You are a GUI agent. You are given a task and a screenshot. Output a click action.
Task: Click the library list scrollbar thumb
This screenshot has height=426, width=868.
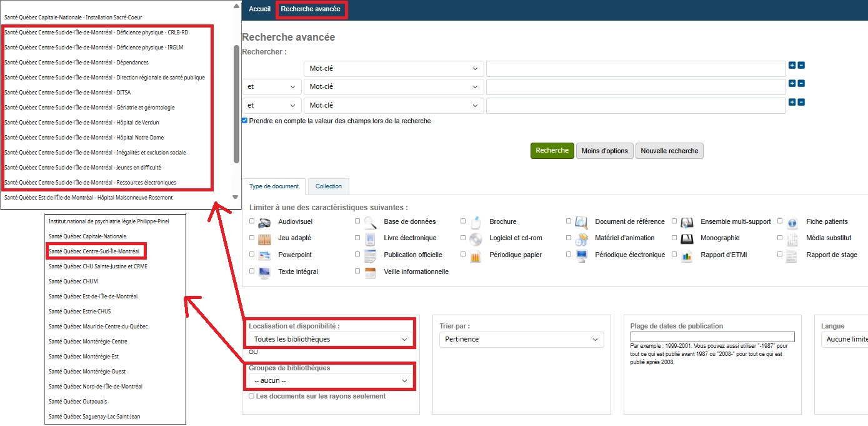click(236, 104)
